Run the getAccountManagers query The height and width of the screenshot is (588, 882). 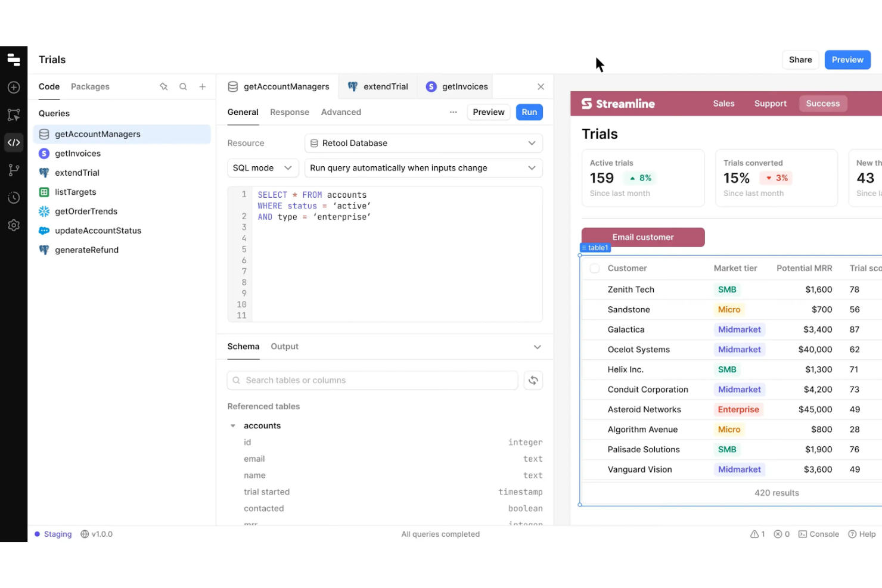[529, 112]
